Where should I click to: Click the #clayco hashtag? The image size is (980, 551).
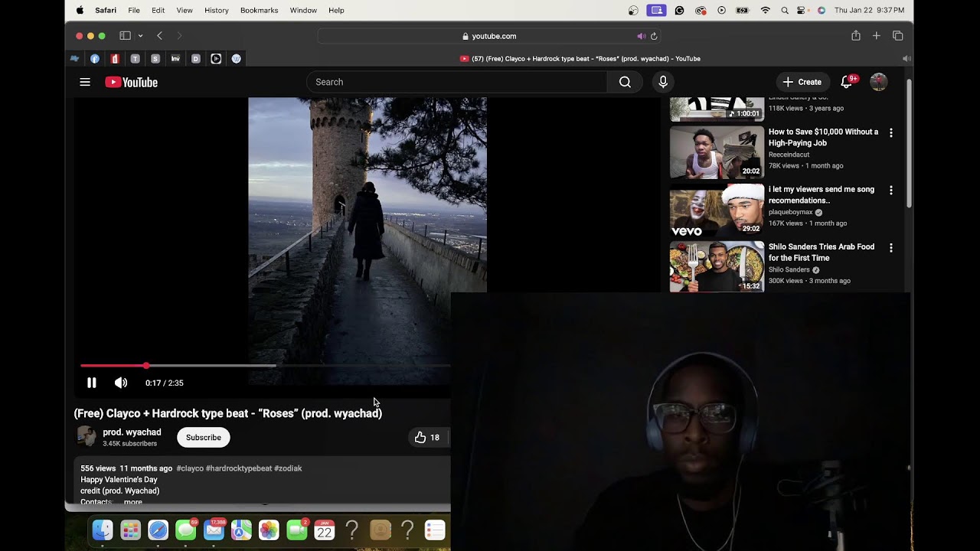click(190, 468)
